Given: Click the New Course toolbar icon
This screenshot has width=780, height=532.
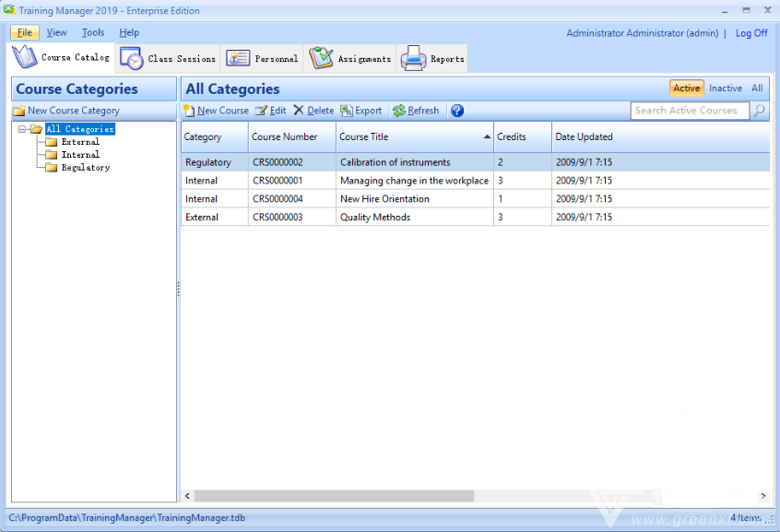Looking at the screenshot, I should pyautogui.click(x=189, y=111).
